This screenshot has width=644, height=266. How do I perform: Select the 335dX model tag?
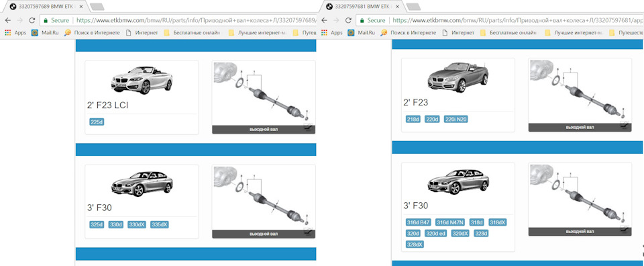tap(160, 224)
